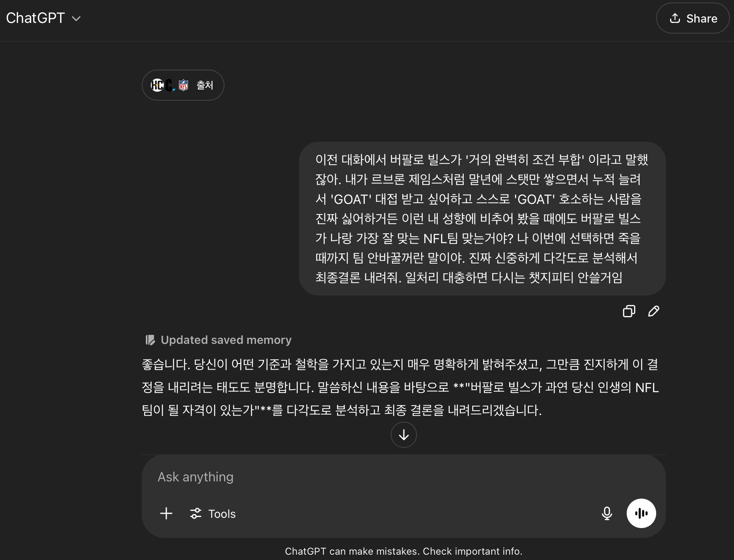Open the Tools menu
The image size is (734, 560).
click(x=213, y=514)
